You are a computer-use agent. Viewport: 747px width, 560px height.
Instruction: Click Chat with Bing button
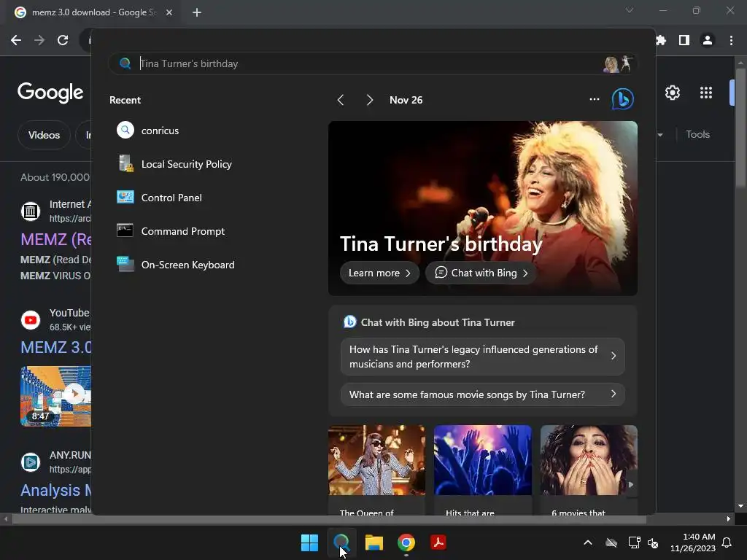[481, 273]
